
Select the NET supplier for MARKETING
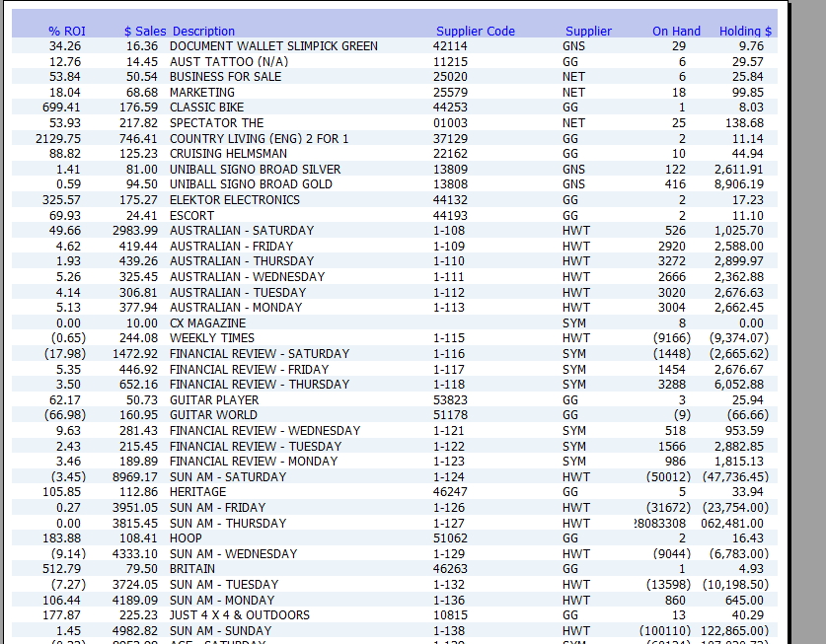click(573, 92)
